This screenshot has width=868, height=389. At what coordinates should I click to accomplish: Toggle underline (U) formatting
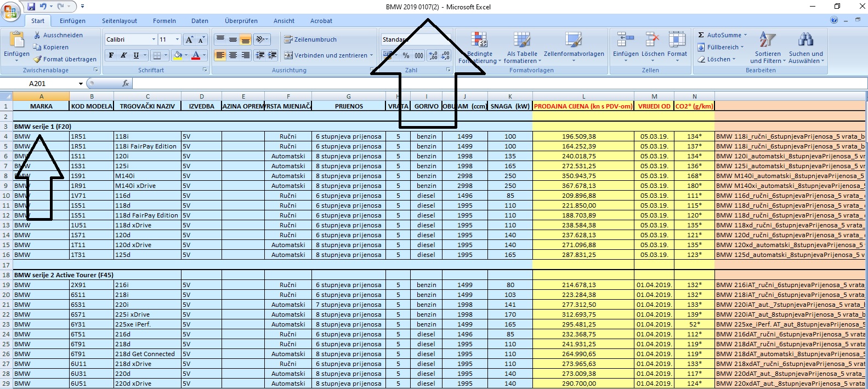coord(136,55)
